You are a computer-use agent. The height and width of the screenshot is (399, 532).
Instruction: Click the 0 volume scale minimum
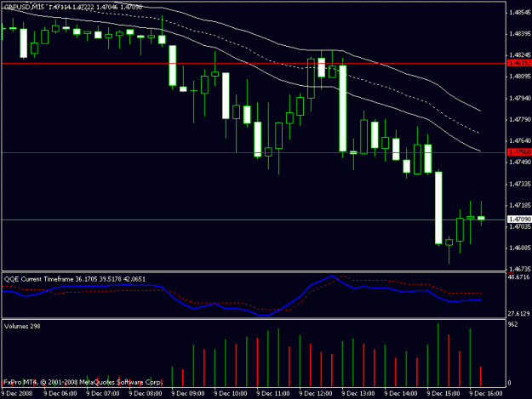pos(509,383)
